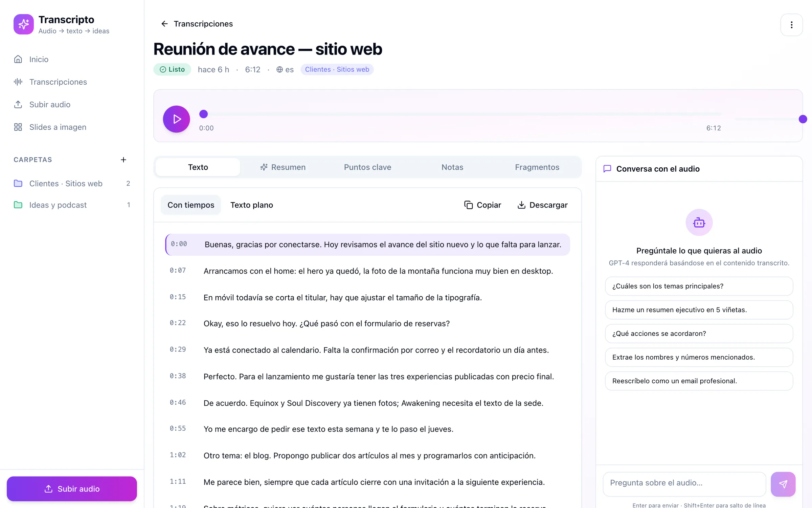Viewport: 812px width, 508px height.
Task: Download the transcript with Descargar
Action: (x=542, y=205)
